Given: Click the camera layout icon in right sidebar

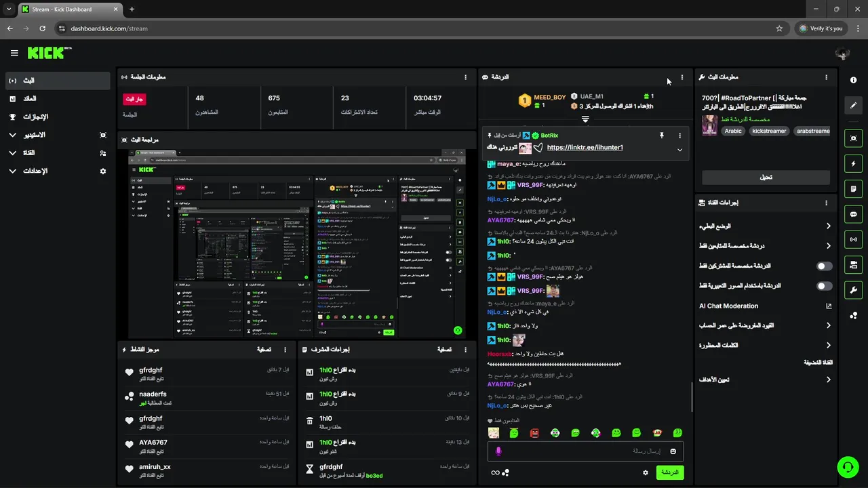Looking at the screenshot, I should (853, 264).
